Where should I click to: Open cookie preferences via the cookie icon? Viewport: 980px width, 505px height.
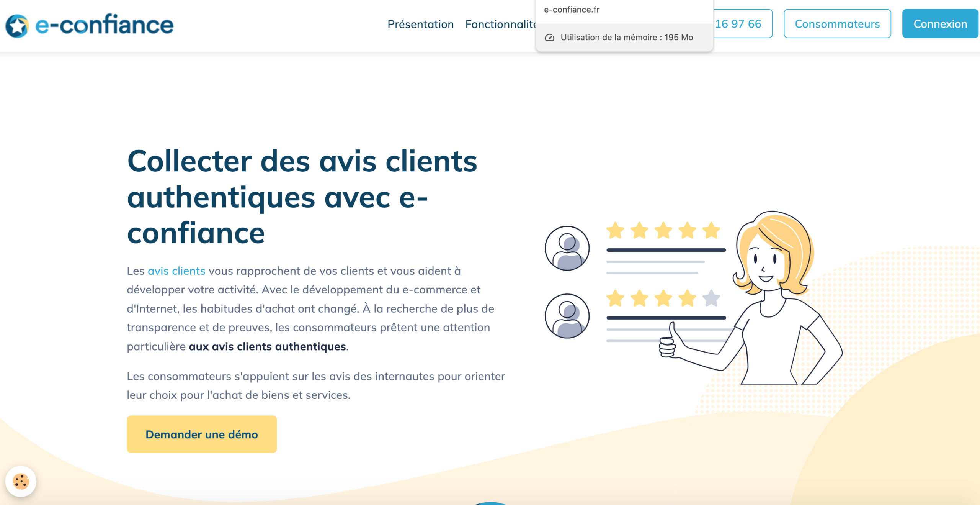[21, 482]
